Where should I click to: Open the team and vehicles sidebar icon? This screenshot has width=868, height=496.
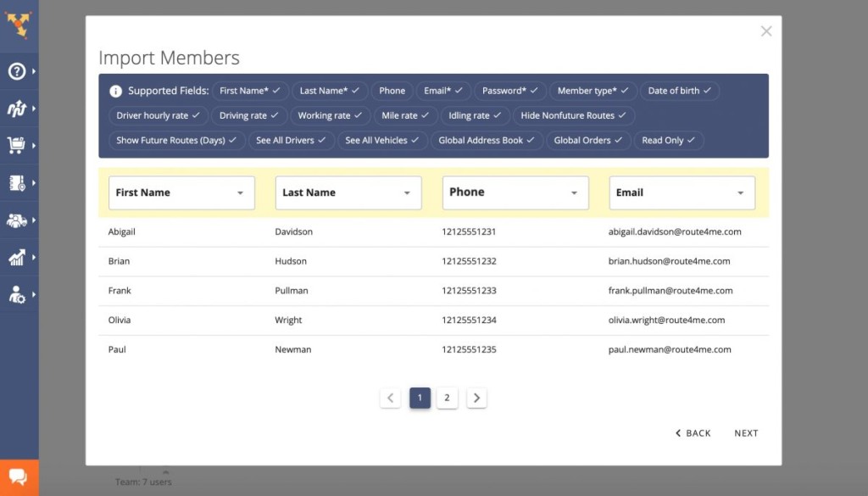click(17, 220)
